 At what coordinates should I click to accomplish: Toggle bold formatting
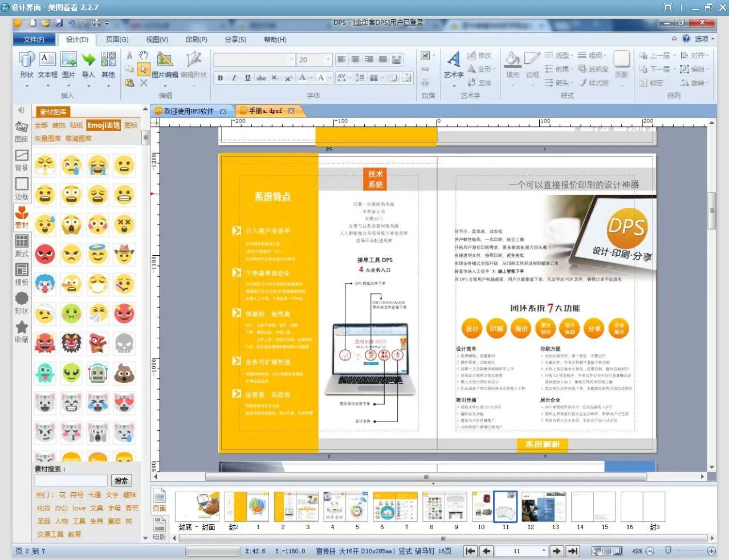click(220, 78)
